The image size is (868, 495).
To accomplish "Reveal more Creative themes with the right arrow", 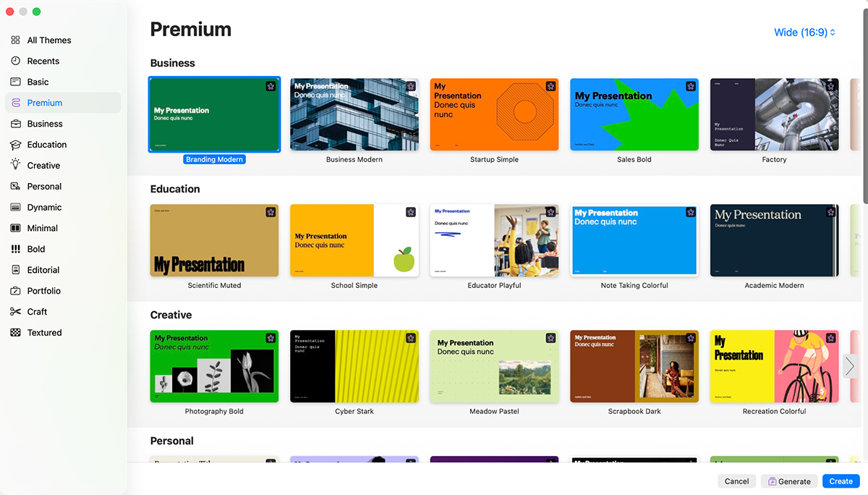I will [x=849, y=367].
